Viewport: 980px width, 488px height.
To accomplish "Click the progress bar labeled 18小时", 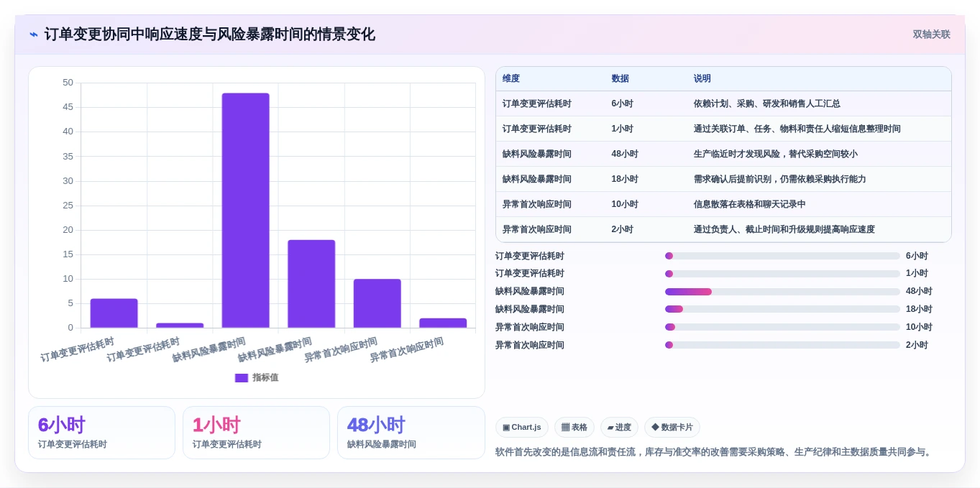I will 782,309.
